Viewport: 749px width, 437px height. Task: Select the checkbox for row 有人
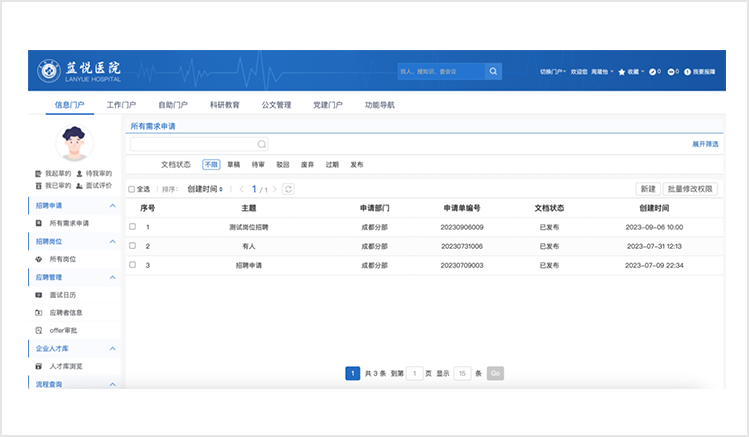[132, 245]
